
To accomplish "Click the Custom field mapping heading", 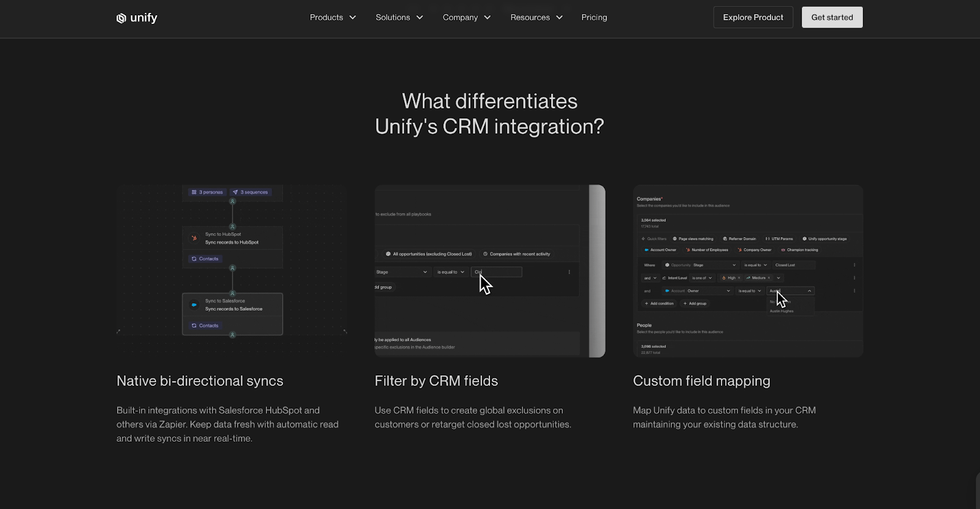I will coord(701,381).
